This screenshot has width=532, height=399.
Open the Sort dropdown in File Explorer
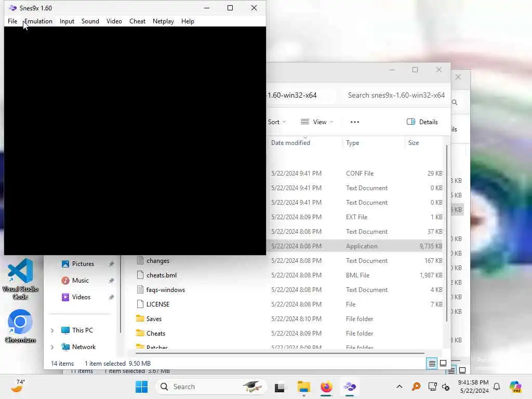pyautogui.click(x=276, y=122)
